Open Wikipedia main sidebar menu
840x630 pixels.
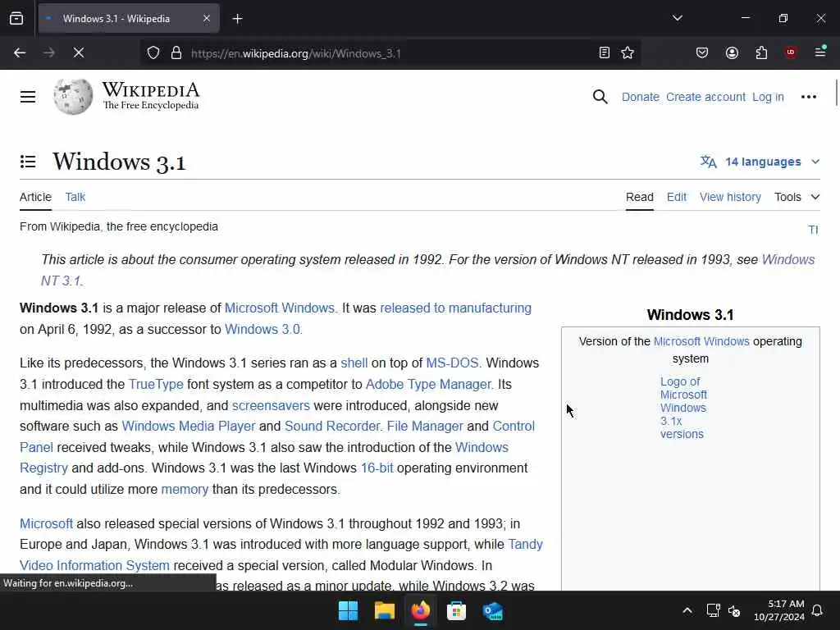pyautogui.click(x=28, y=97)
